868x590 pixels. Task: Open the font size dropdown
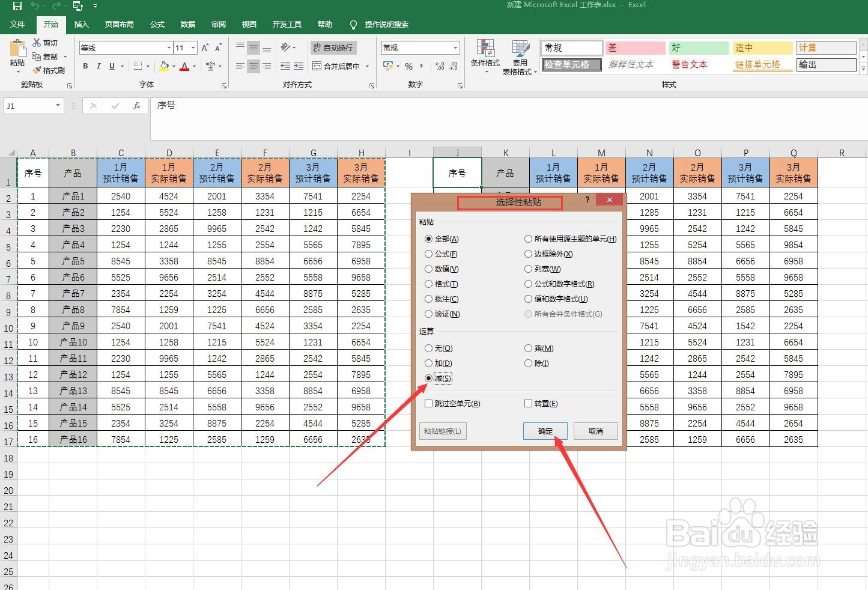(193, 47)
